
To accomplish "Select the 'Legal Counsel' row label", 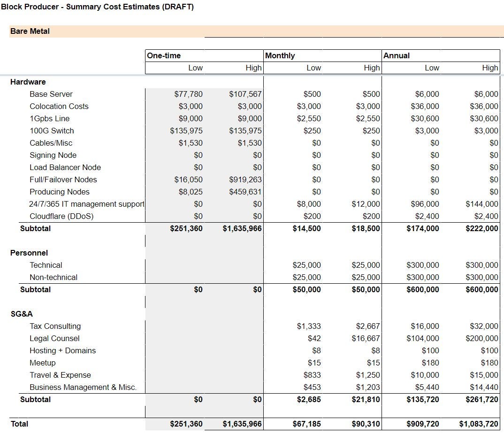I will click(x=54, y=339).
